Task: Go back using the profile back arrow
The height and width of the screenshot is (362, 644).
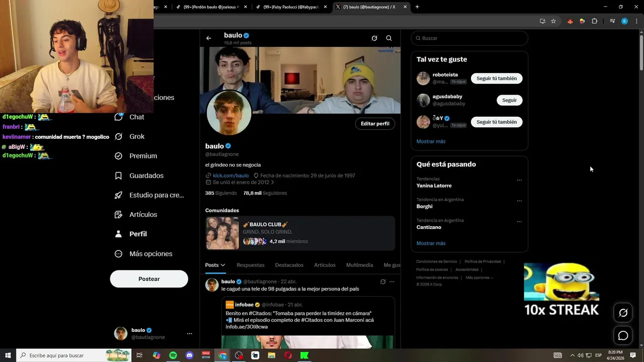Action: click(x=209, y=38)
